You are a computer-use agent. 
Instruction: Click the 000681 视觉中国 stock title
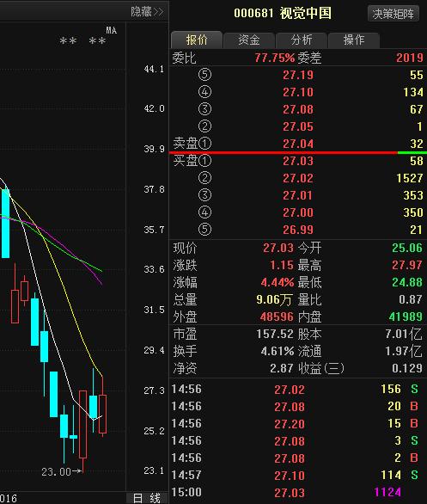click(283, 13)
